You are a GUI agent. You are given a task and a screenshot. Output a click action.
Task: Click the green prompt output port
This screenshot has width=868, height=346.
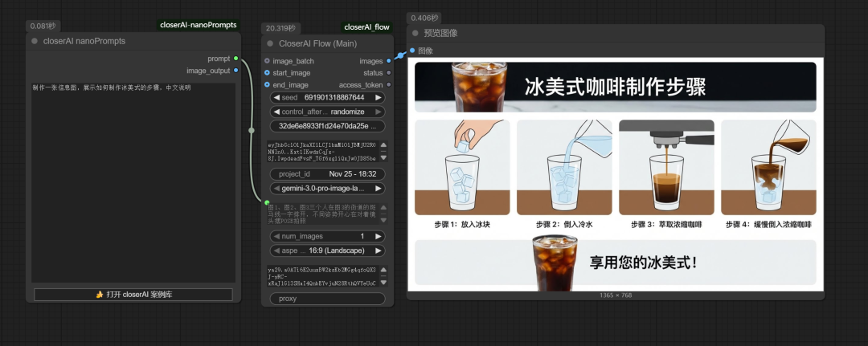click(x=235, y=59)
